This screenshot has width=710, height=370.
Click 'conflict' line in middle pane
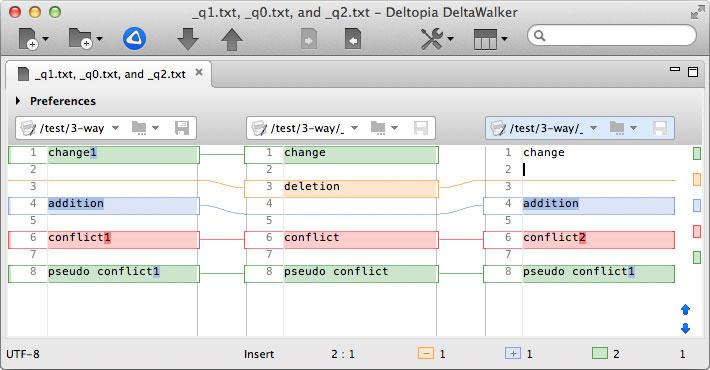pos(341,240)
